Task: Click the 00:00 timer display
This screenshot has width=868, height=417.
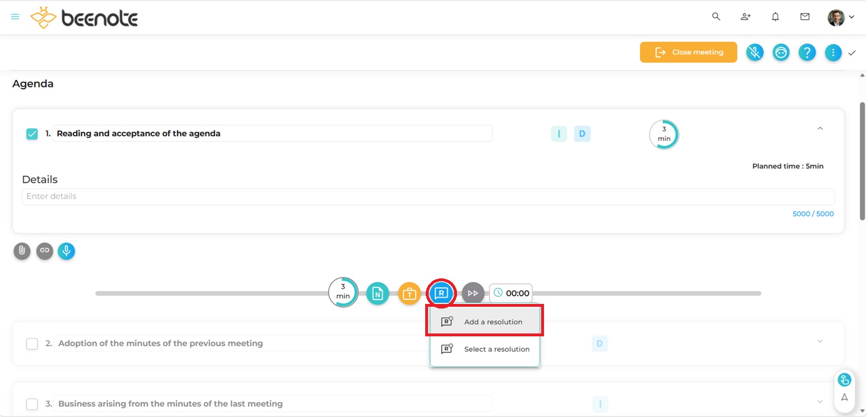Action: click(x=511, y=293)
